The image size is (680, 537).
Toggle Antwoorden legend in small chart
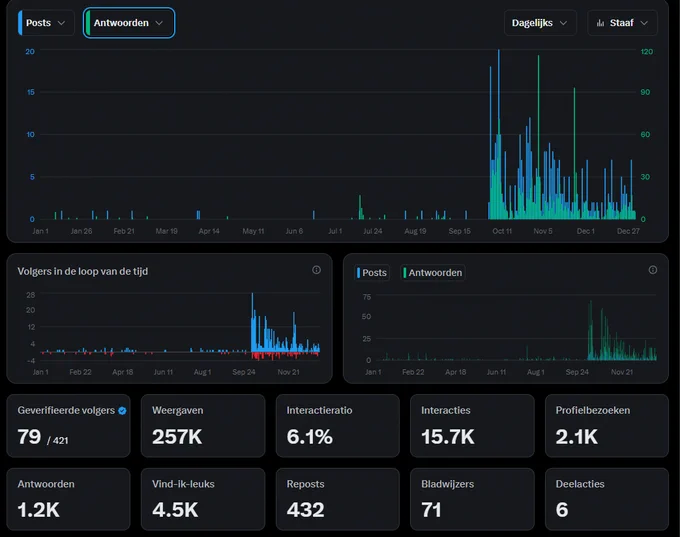[x=432, y=273]
